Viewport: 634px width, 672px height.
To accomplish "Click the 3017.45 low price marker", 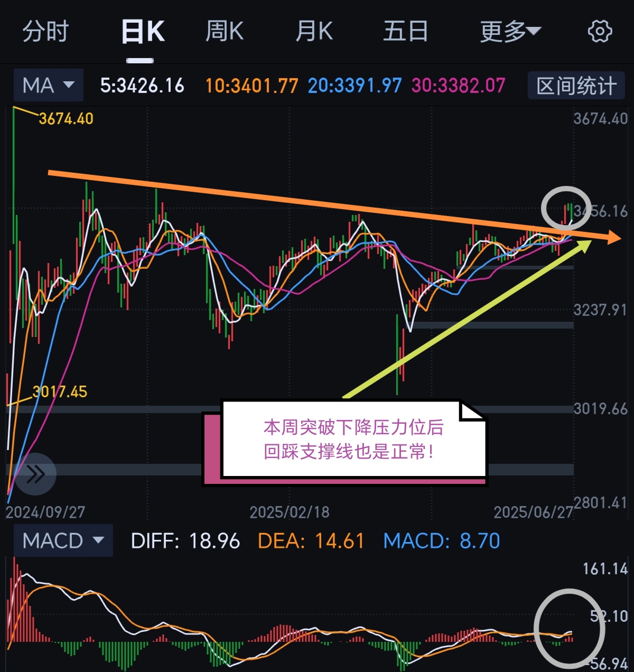I will pos(60,391).
